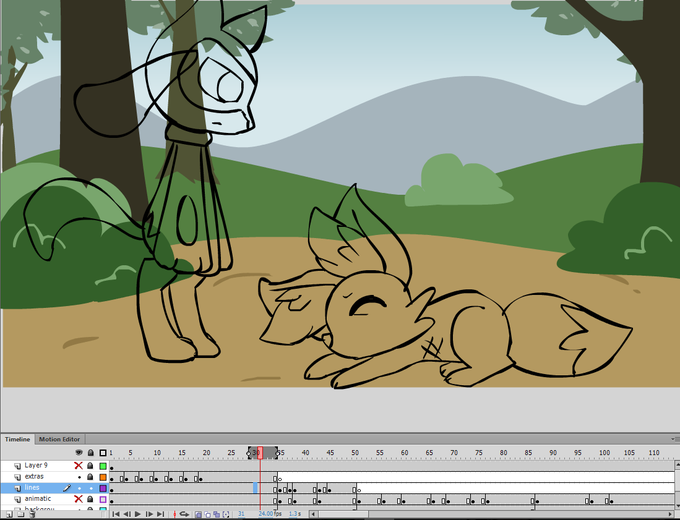Click the animatic layer type icon
This screenshot has height=520, width=680.
click(x=17, y=500)
